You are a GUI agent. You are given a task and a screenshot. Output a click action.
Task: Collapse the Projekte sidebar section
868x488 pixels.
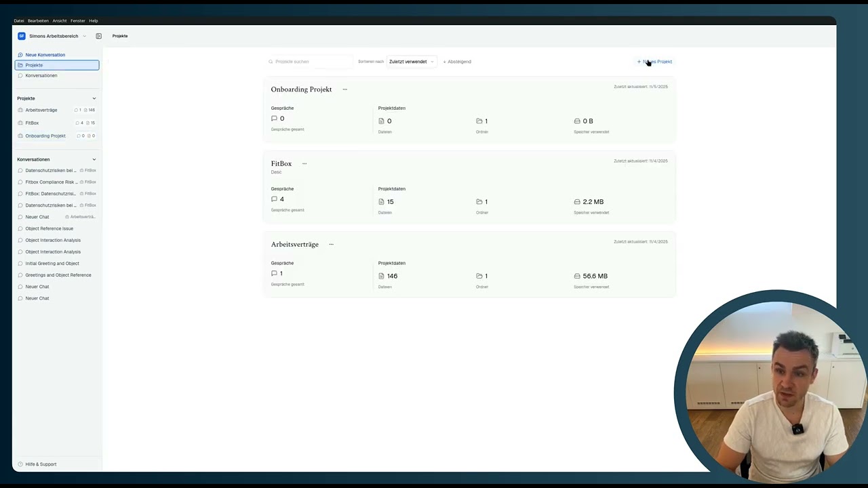[x=94, y=98]
